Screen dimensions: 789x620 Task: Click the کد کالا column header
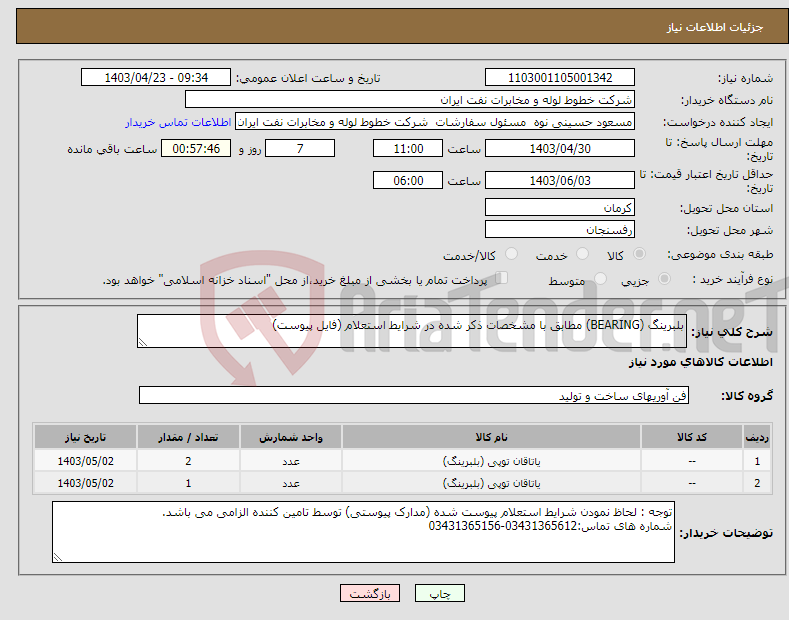point(692,437)
